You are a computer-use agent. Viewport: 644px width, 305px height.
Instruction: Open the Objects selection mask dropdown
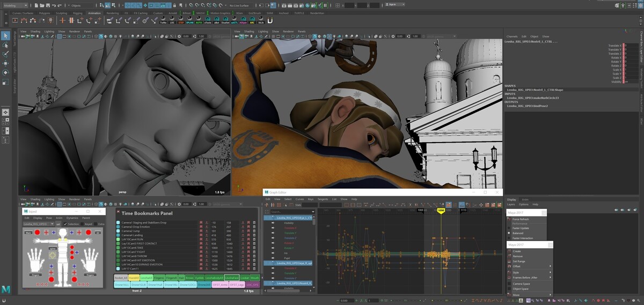coord(80,5)
